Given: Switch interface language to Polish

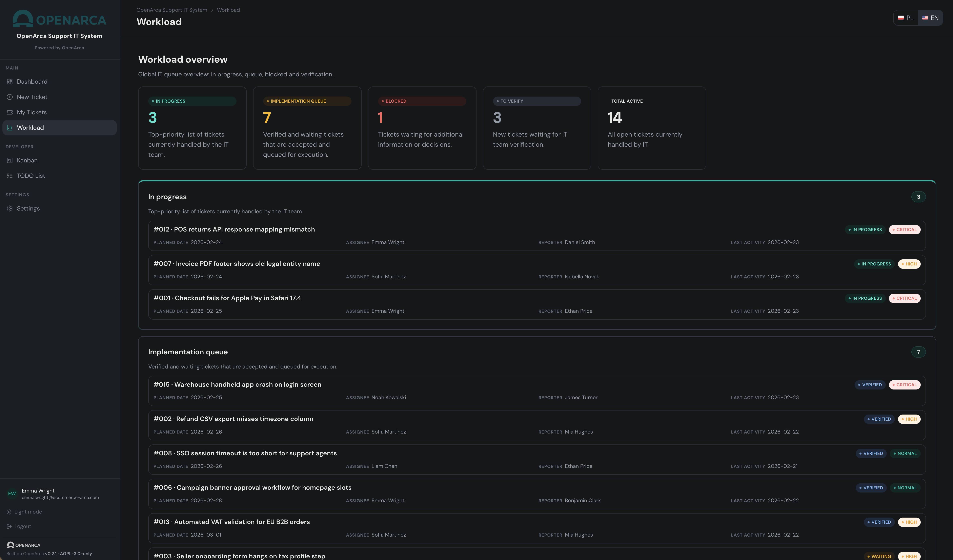Looking at the screenshot, I should point(905,17).
